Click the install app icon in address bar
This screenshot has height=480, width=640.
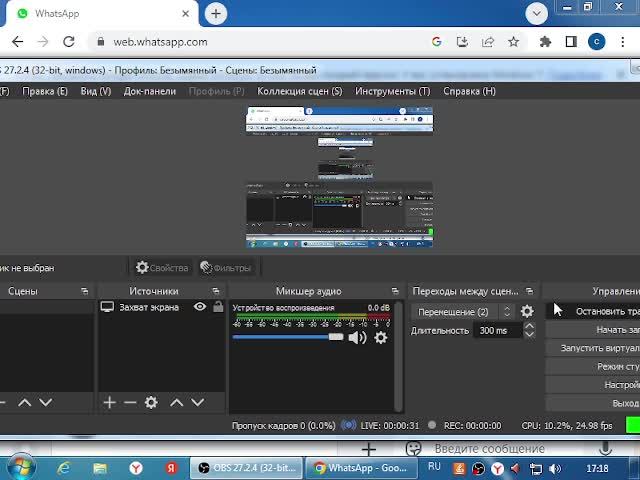(462, 42)
